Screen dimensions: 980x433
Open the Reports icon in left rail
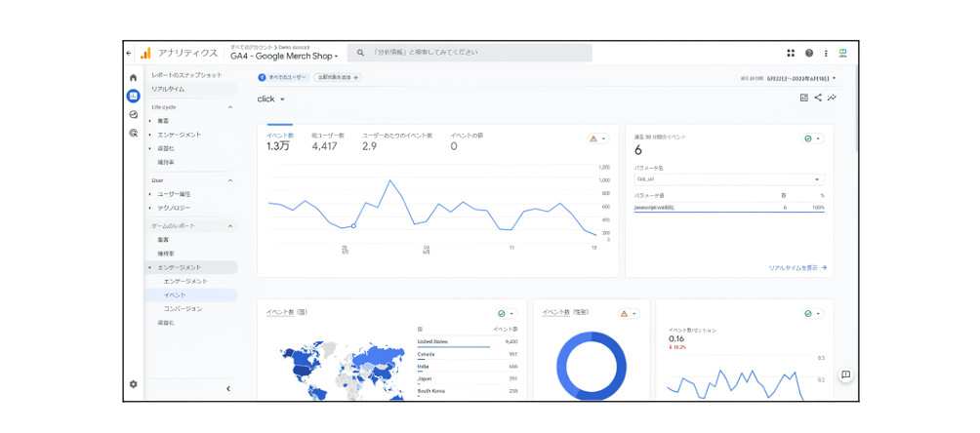pyautogui.click(x=133, y=96)
